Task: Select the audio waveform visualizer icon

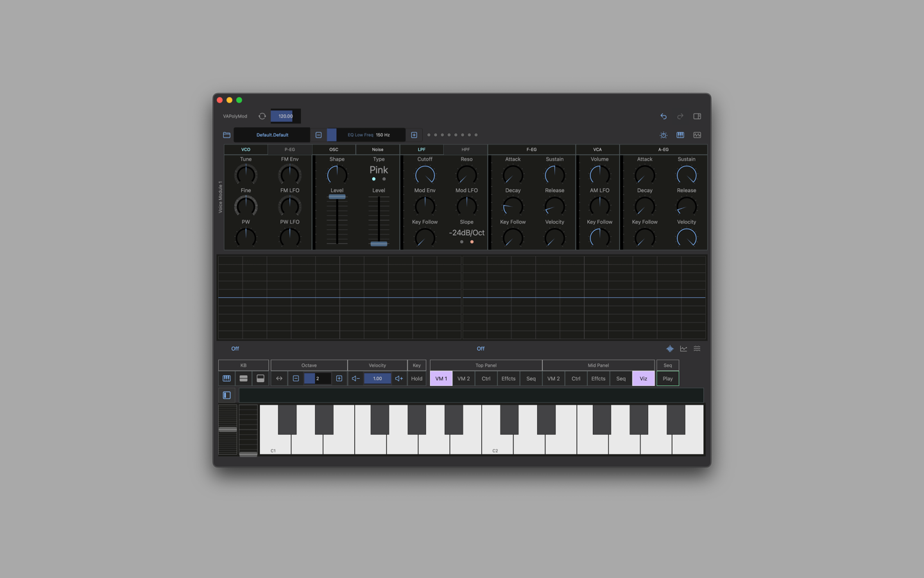Action: coord(670,349)
